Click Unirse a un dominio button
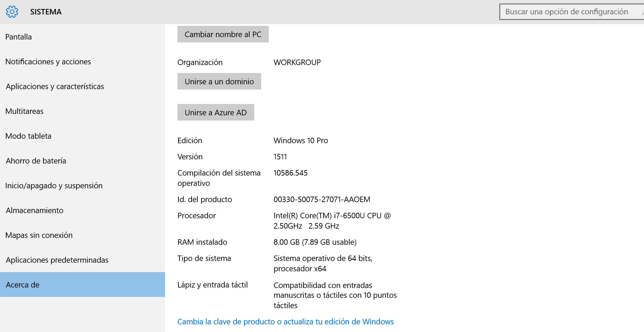644x332 pixels. (x=219, y=81)
